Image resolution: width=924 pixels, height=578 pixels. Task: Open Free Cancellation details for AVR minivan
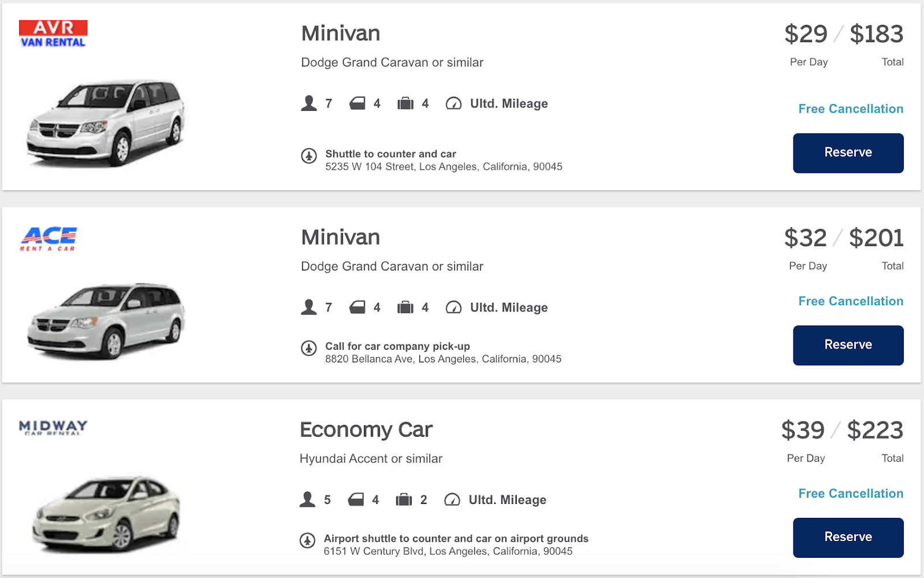tap(851, 109)
